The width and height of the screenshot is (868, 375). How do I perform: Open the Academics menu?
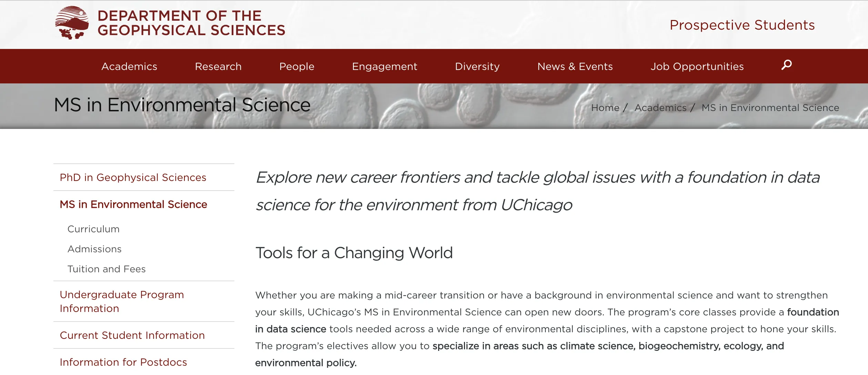(x=129, y=66)
